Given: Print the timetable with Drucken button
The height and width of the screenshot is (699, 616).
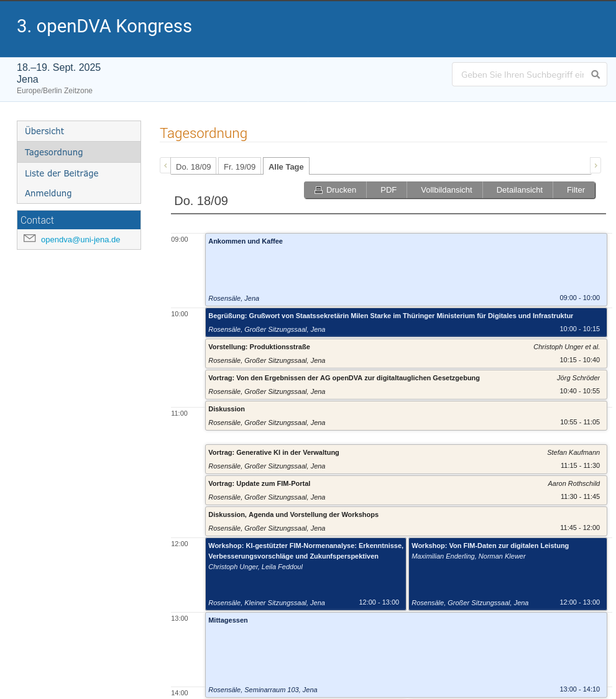Looking at the screenshot, I should pos(335,190).
